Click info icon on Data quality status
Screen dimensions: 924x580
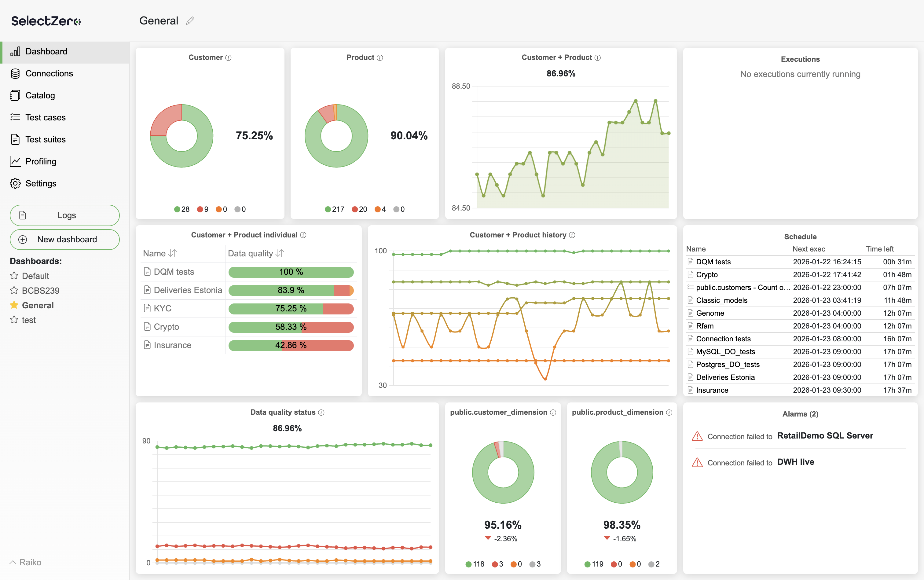click(321, 412)
